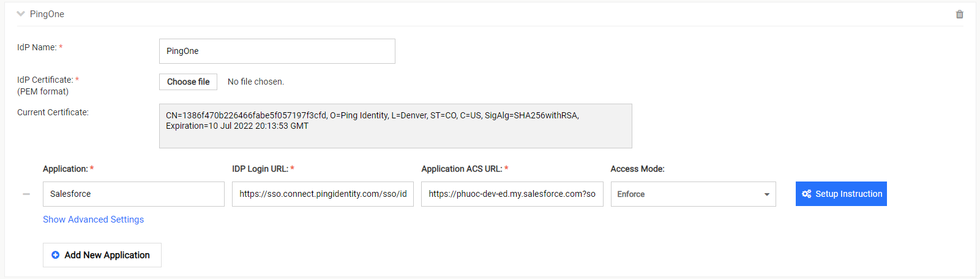Remove the Salesforce application row minus icon
This screenshot has height=279, width=980.
(x=26, y=194)
